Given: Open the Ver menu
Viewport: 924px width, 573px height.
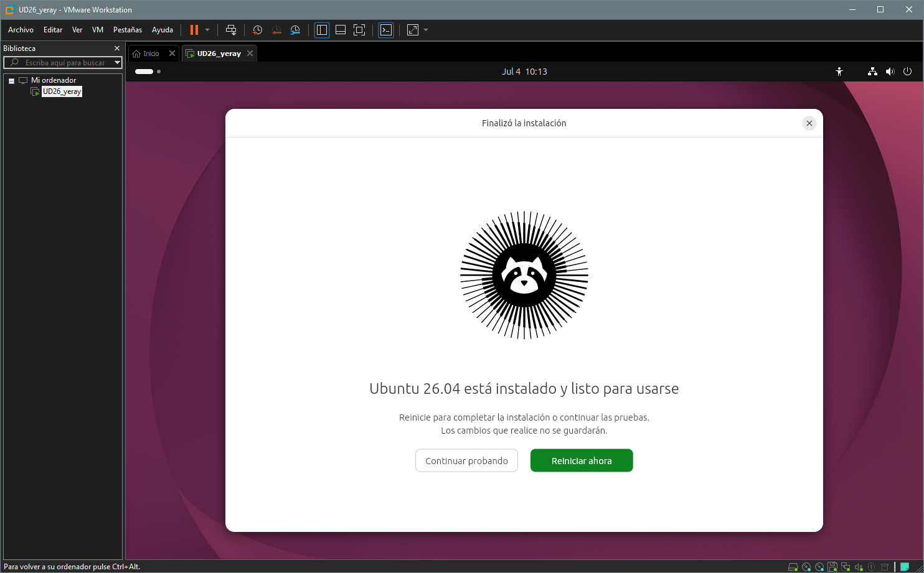Looking at the screenshot, I should click(x=77, y=30).
